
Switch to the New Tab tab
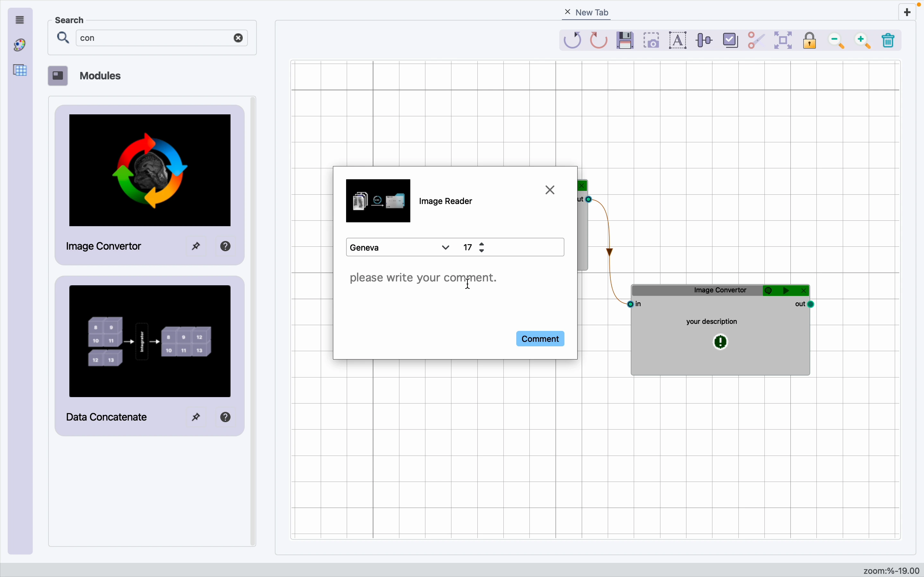coord(592,13)
